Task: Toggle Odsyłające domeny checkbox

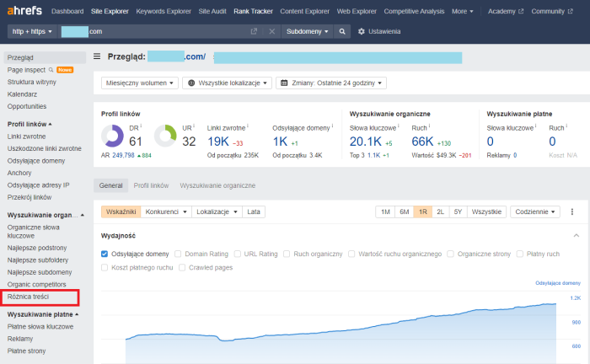Action: coord(105,254)
